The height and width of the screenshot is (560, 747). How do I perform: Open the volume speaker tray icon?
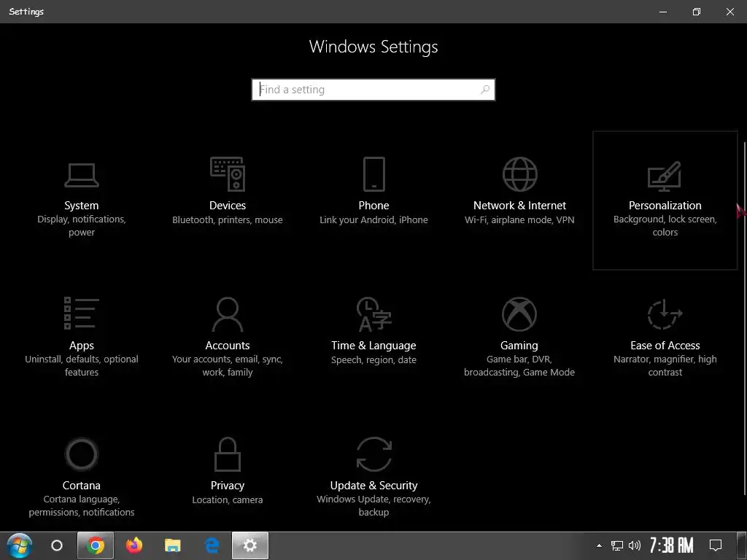click(x=634, y=545)
